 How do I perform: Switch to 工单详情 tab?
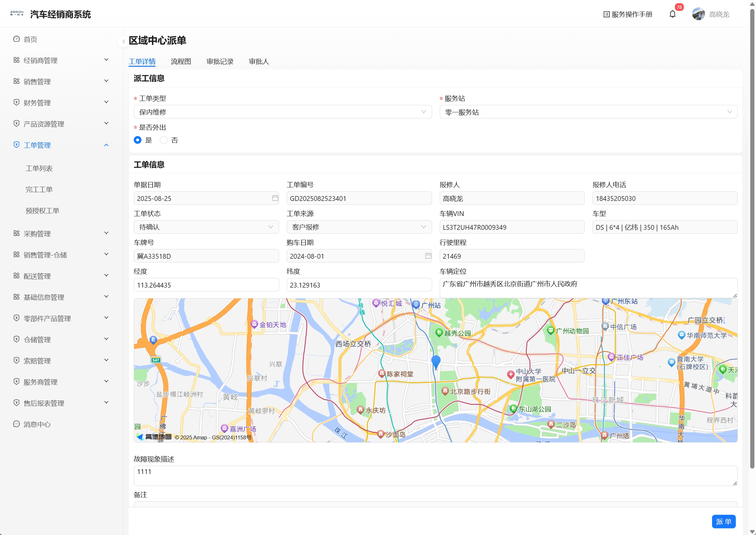142,61
